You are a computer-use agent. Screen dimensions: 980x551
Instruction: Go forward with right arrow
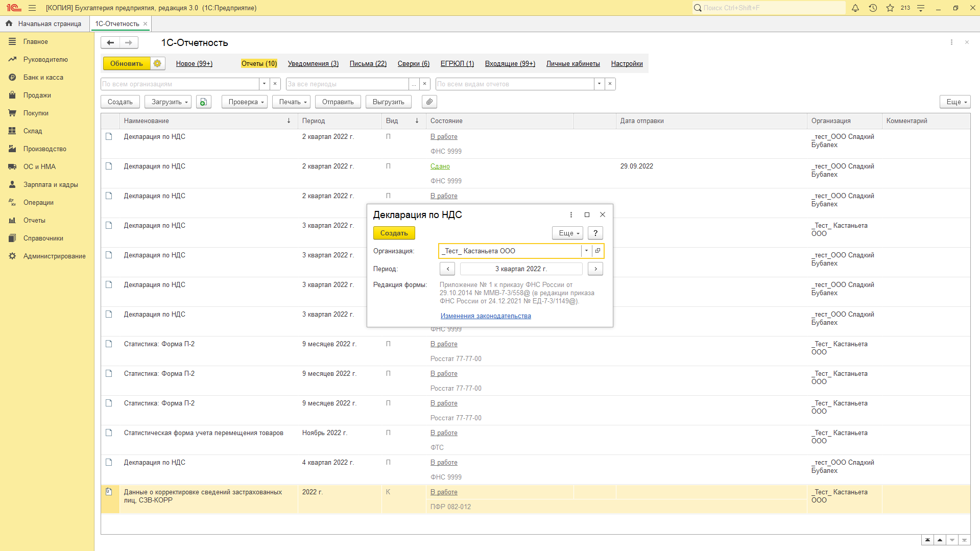(129, 42)
